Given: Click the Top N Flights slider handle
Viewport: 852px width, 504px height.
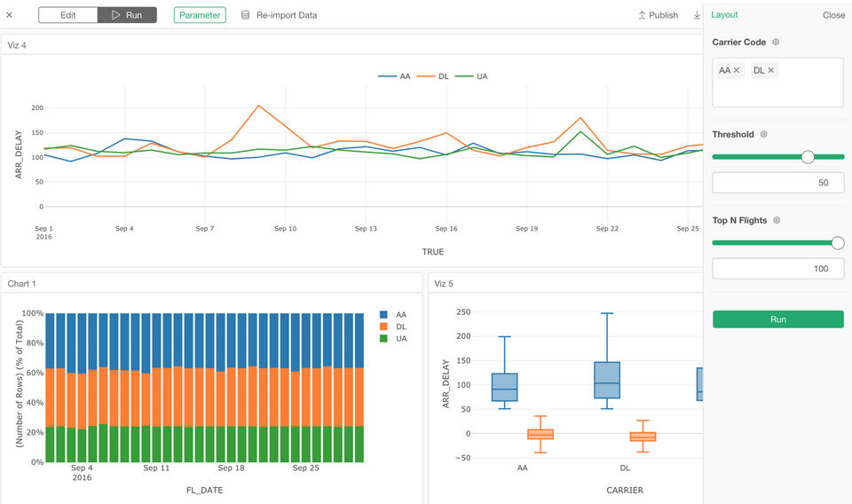Looking at the screenshot, I should click(x=838, y=243).
